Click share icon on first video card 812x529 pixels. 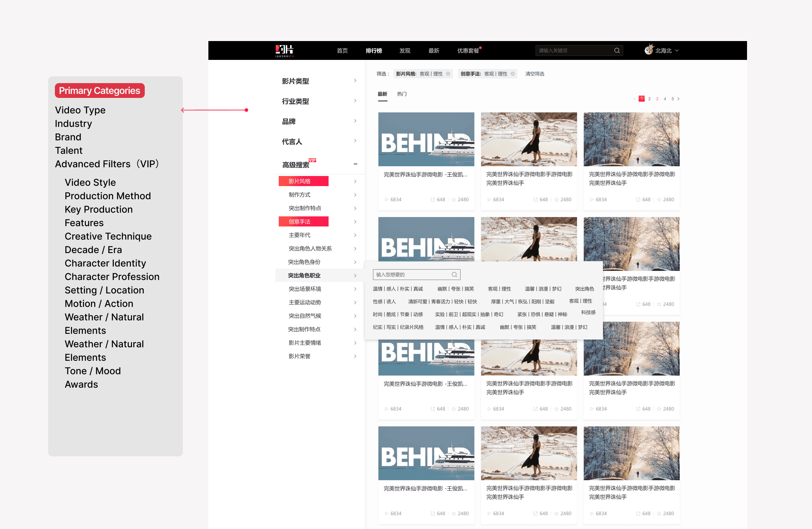pyautogui.click(x=433, y=200)
